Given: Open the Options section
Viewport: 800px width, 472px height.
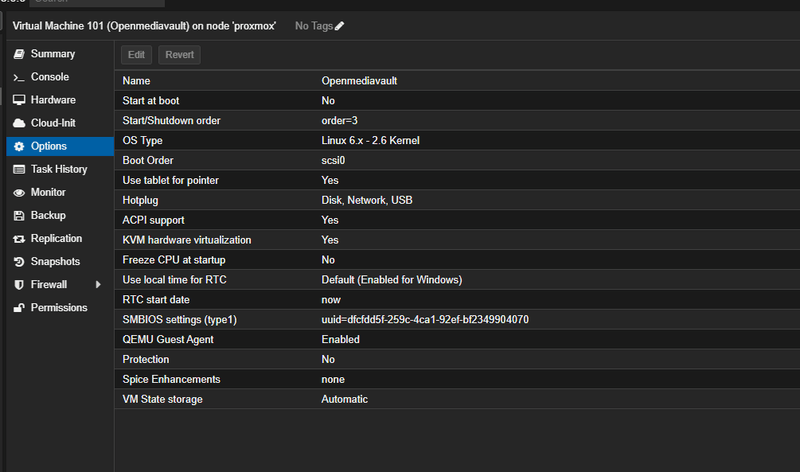Looking at the screenshot, I should coord(49,146).
